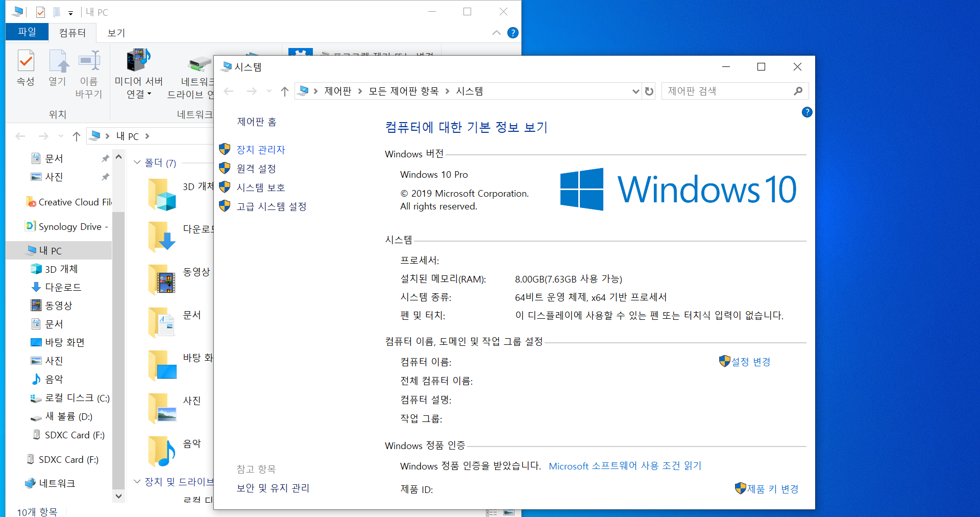Open address bar history dropdown in 시스템 window
This screenshot has height=517, width=980.
coord(635,91)
